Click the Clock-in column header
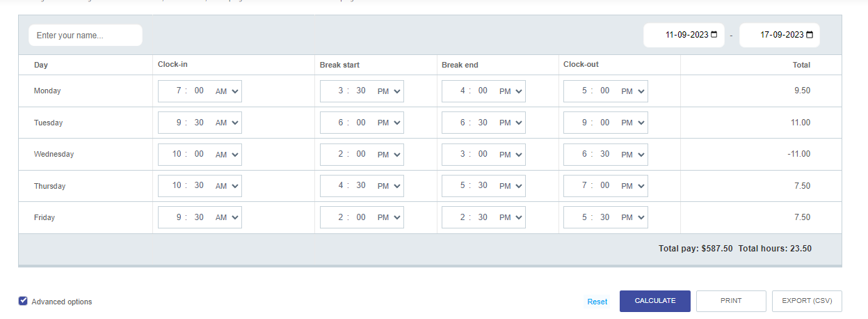The height and width of the screenshot is (319, 868). click(172, 65)
